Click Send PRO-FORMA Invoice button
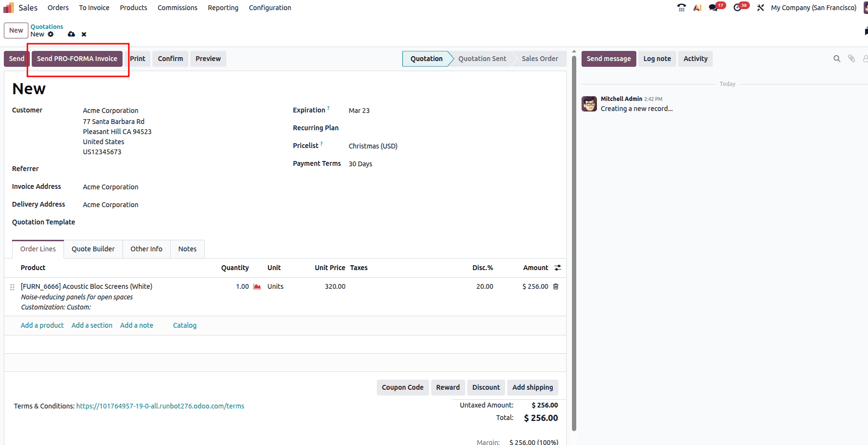 [x=77, y=59]
